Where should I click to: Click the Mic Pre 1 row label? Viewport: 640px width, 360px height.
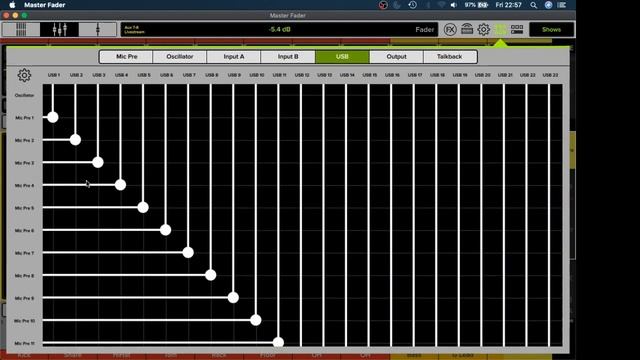point(24,118)
